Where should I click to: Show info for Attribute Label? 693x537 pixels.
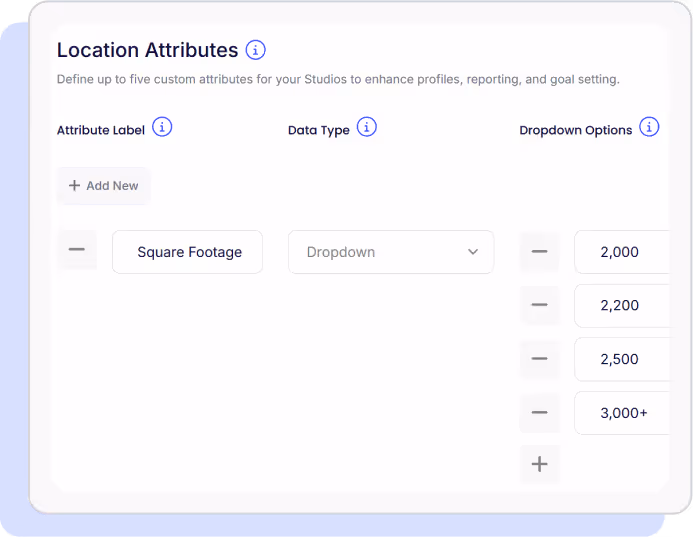pos(162,127)
